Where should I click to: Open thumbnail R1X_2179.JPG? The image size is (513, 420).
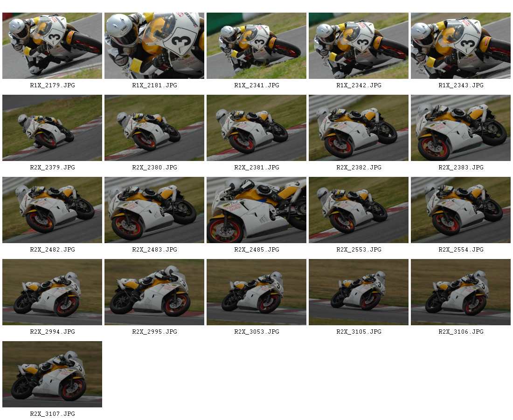pyautogui.click(x=52, y=46)
